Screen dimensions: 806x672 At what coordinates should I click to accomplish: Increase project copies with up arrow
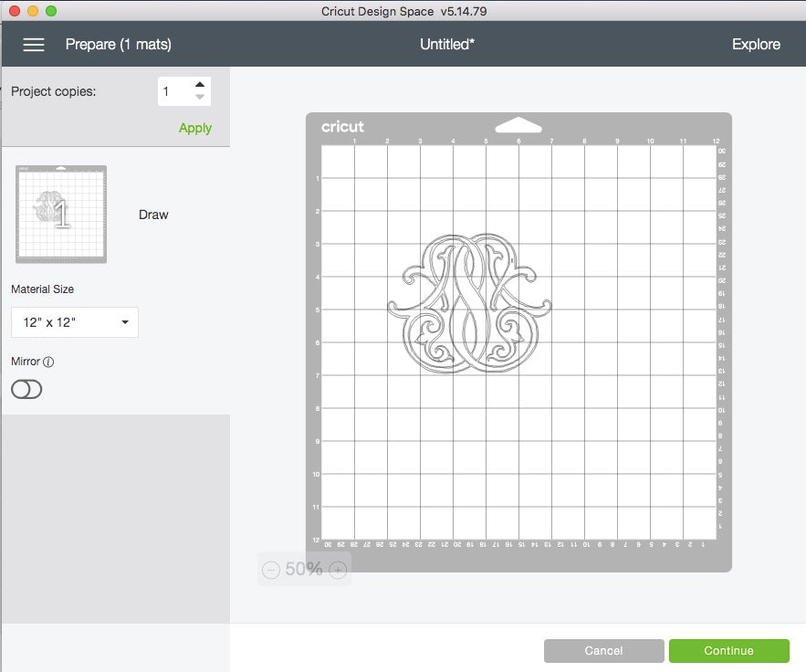[x=200, y=84]
